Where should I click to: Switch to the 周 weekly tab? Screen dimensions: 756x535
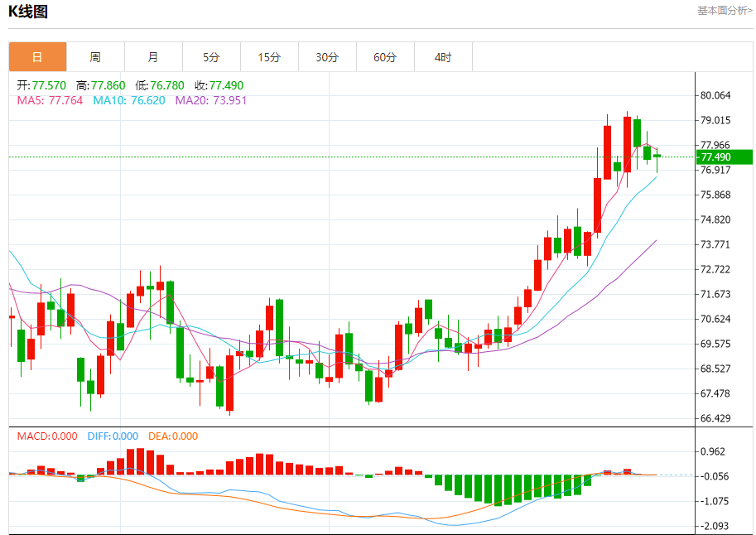click(95, 57)
